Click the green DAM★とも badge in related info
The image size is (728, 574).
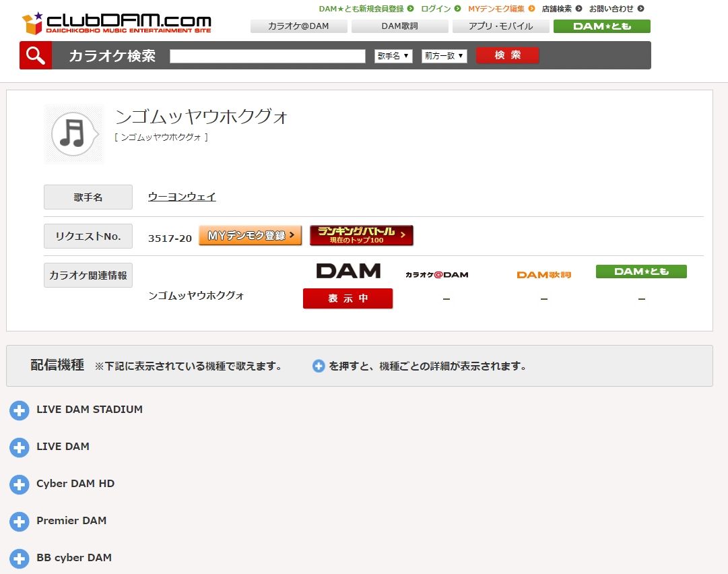[641, 272]
